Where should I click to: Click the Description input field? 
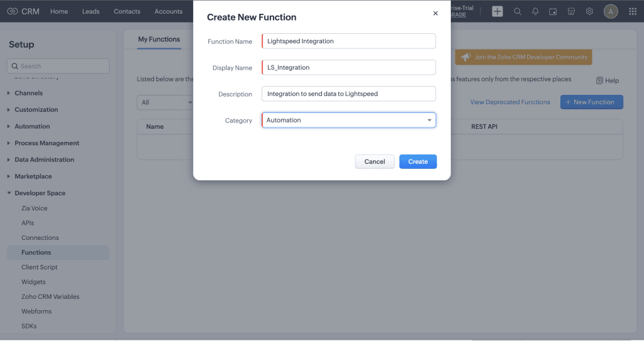point(348,94)
